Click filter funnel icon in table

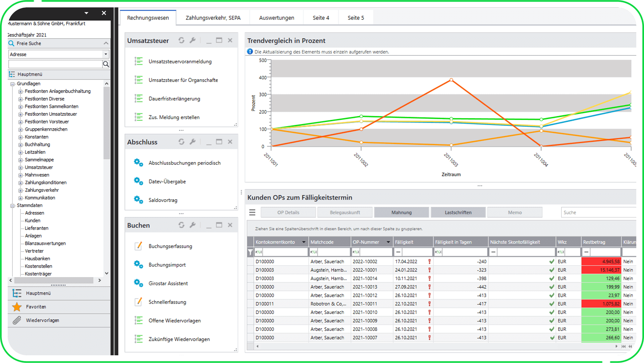[x=250, y=252]
